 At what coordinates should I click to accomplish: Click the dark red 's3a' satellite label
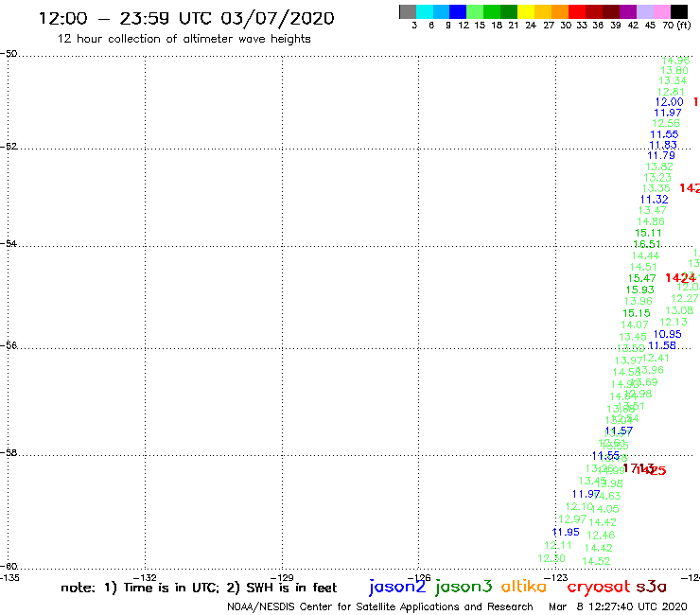click(x=651, y=587)
